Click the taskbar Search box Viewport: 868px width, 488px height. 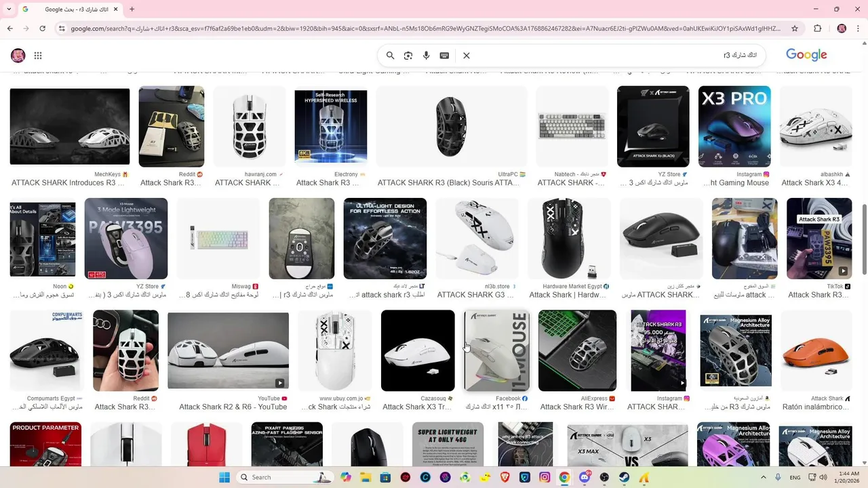pyautogui.click(x=285, y=477)
